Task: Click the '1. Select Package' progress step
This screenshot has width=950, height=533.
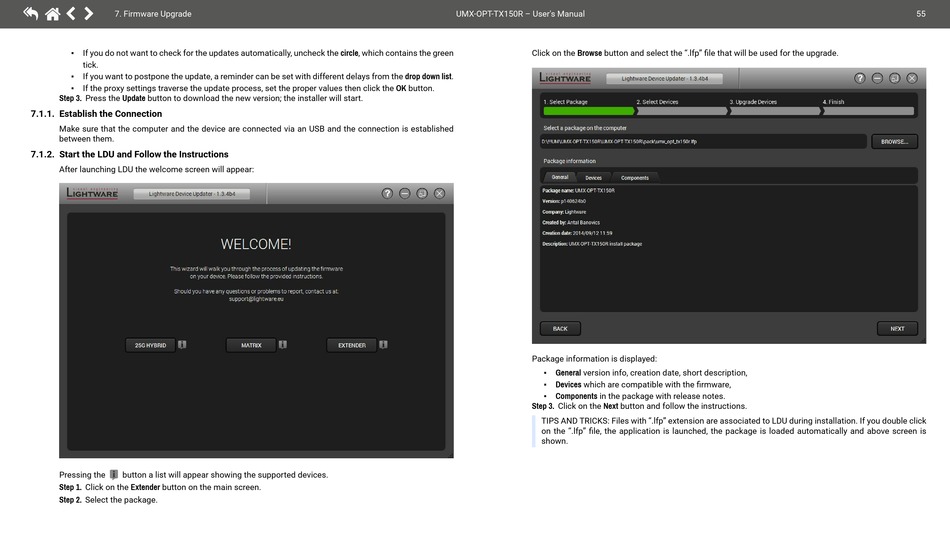Action: click(x=589, y=107)
